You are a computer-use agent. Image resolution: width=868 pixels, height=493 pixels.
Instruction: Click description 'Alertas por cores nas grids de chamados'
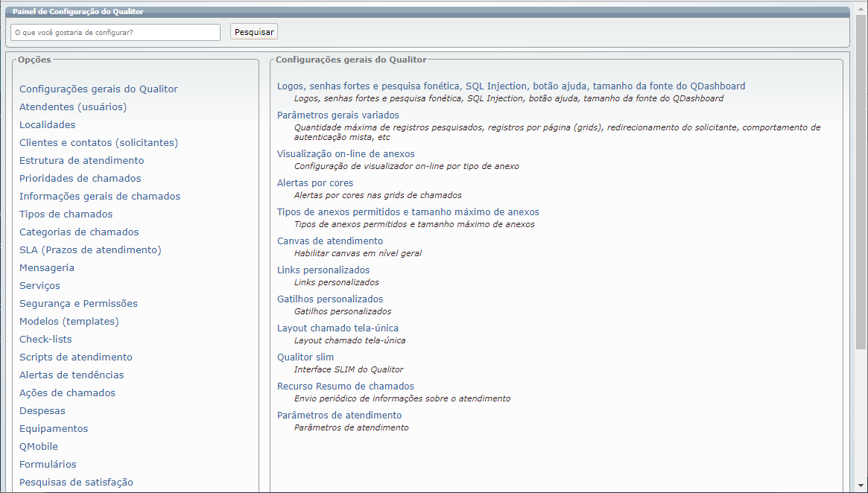coord(378,195)
